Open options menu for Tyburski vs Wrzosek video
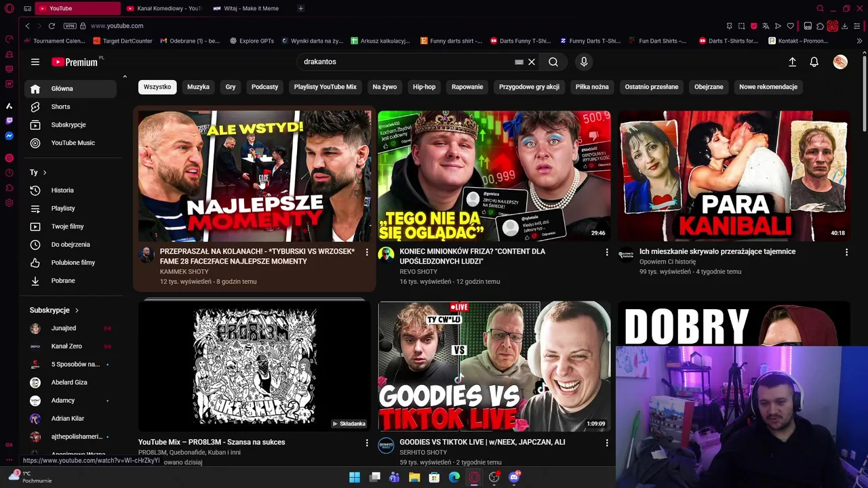Viewport: 868px width, 488px height. 367,252
